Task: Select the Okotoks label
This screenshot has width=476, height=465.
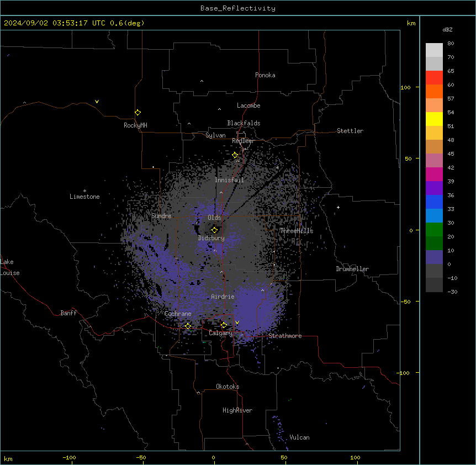Action: tap(228, 387)
